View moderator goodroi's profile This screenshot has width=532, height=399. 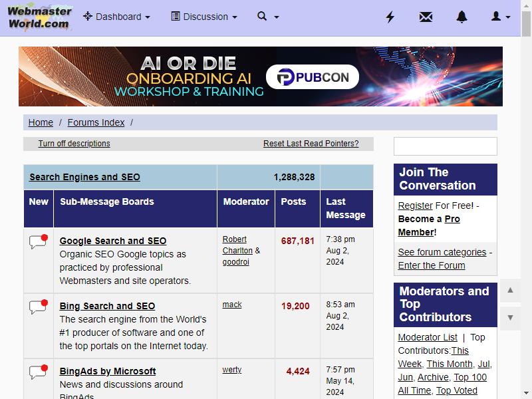pyautogui.click(x=236, y=262)
